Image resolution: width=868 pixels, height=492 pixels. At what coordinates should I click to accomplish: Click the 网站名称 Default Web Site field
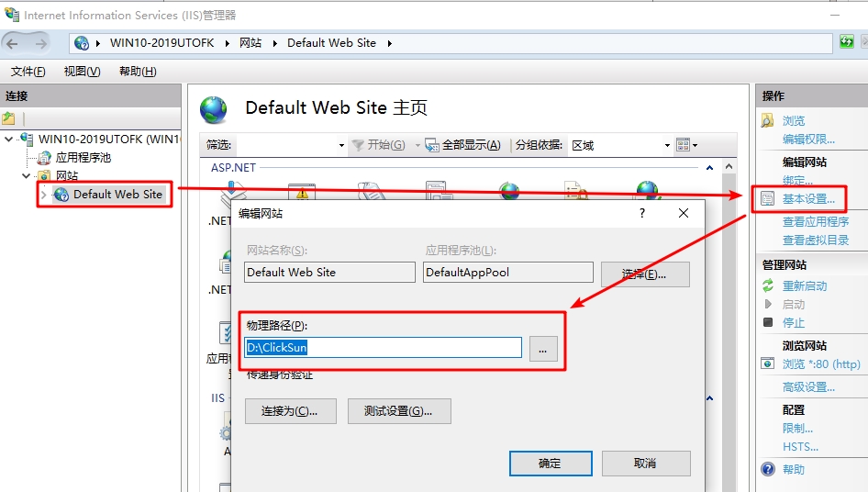[x=329, y=272]
